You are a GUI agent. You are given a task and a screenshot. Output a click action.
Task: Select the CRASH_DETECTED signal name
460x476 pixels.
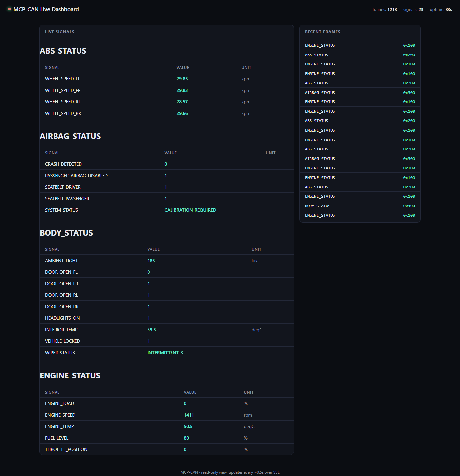(x=63, y=164)
